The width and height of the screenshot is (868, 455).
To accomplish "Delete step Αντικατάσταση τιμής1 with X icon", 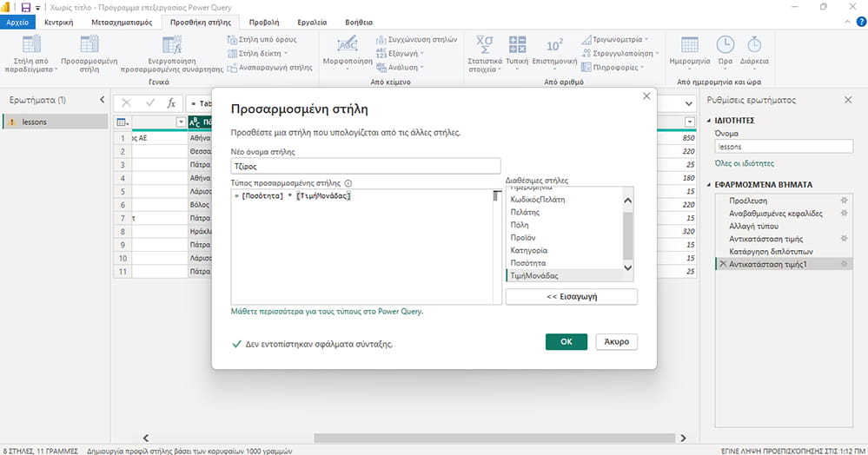I will 722,264.
